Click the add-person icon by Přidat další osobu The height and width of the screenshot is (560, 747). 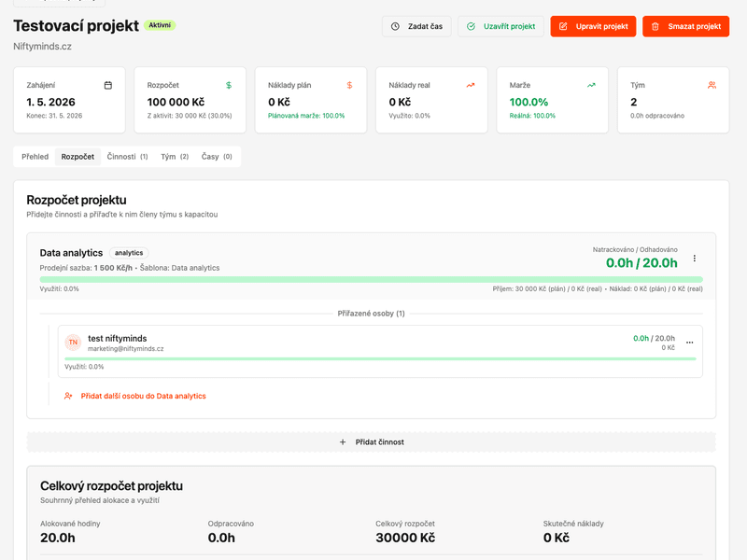(68, 396)
